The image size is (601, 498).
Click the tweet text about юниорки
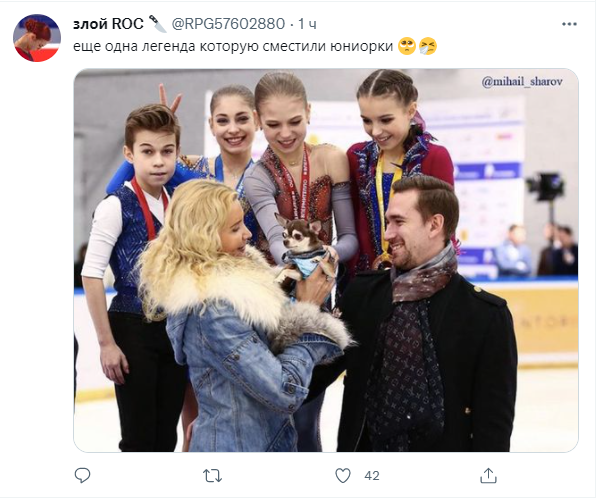tap(233, 46)
